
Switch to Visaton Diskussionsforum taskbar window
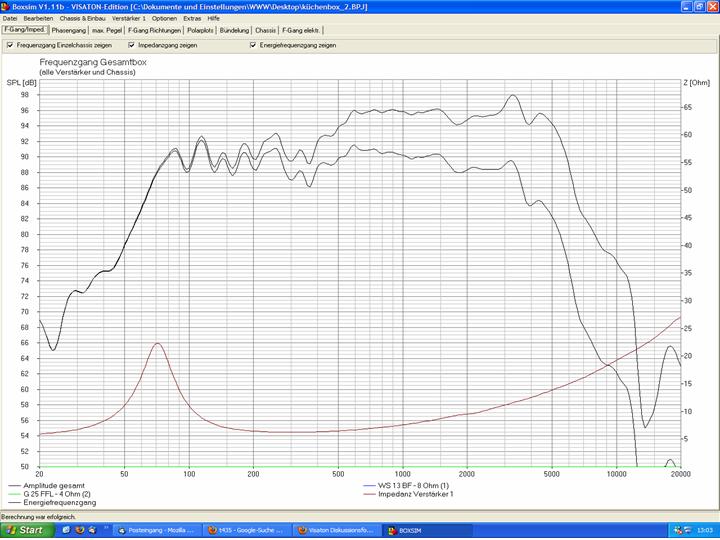(x=331, y=530)
